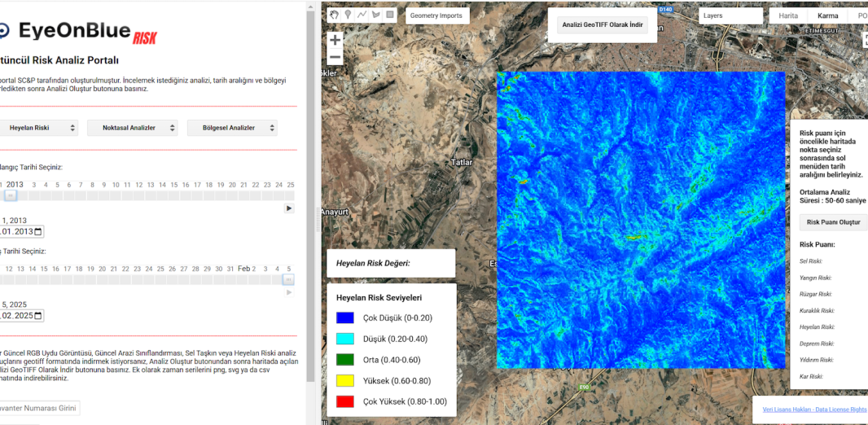Open calendar picker for 2013 start date
Image resolution: width=868 pixels, height=425 pixels.
coord(38,231)
